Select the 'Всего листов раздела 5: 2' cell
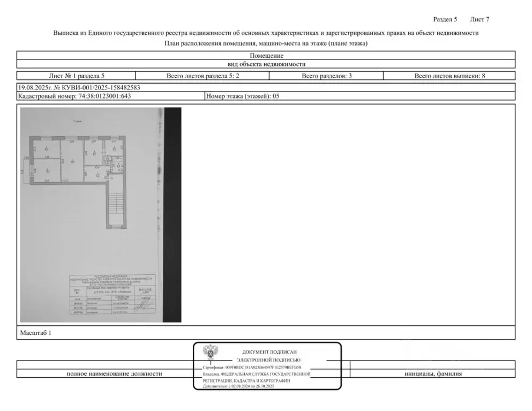Viewport: 532px width, 411px height. pyautogui.click(x=203, y=76)
